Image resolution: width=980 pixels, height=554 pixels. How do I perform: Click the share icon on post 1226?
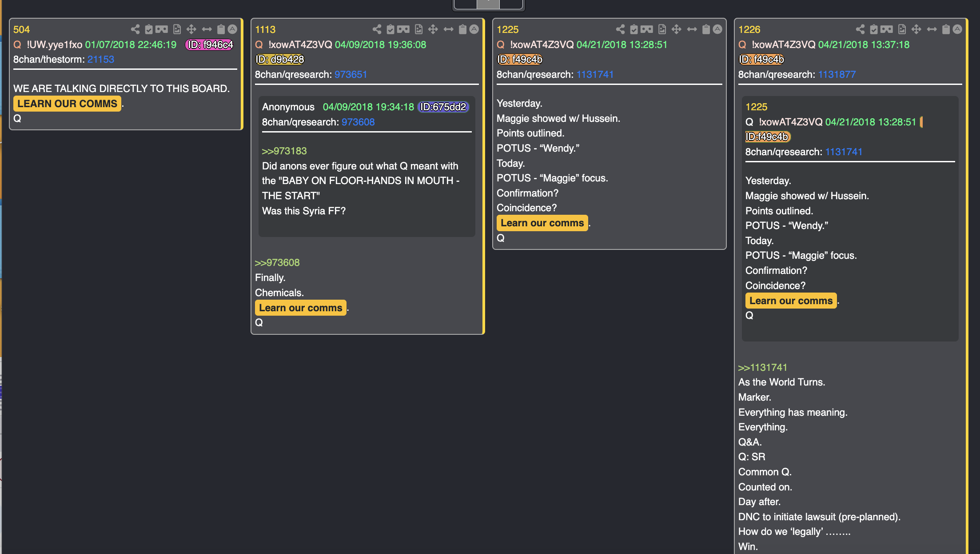tap(860, 29)
